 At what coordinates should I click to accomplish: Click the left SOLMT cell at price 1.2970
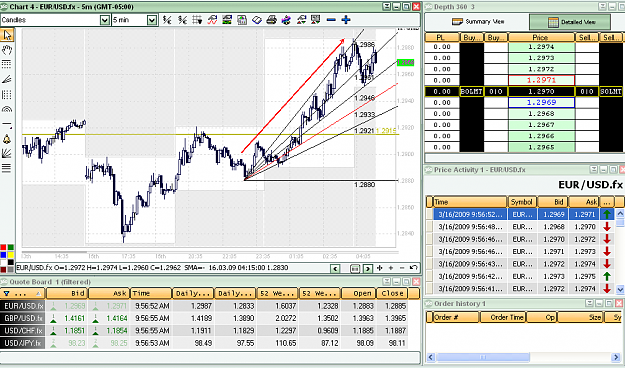(472, 91)
